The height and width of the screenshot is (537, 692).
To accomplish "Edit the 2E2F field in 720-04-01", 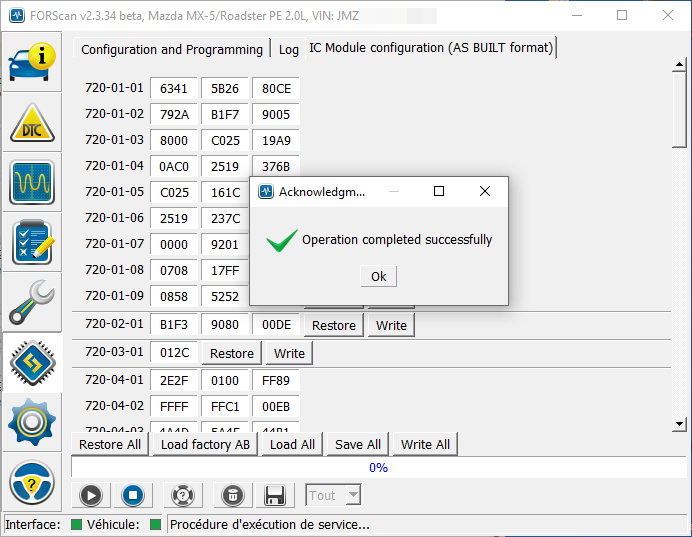I will click(x=174, y=381).
